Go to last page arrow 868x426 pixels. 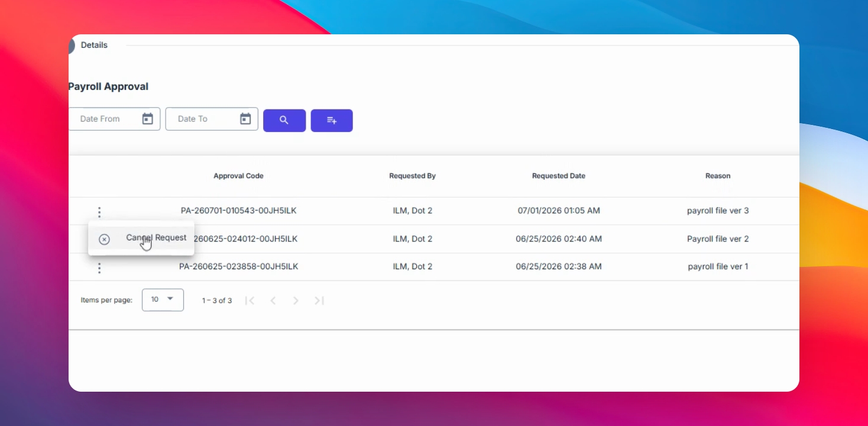(x=319, y=301)
